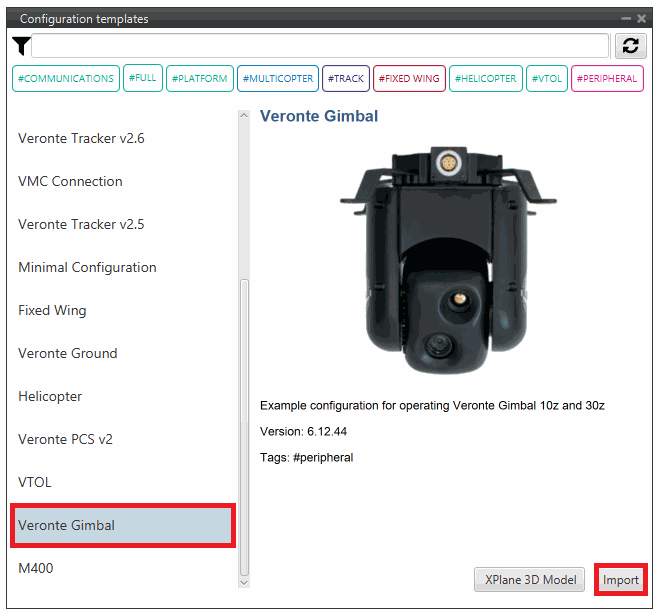Toggle the #PERIPHERAL tag filter
The image size is (658, 613).
pos(607,79)
